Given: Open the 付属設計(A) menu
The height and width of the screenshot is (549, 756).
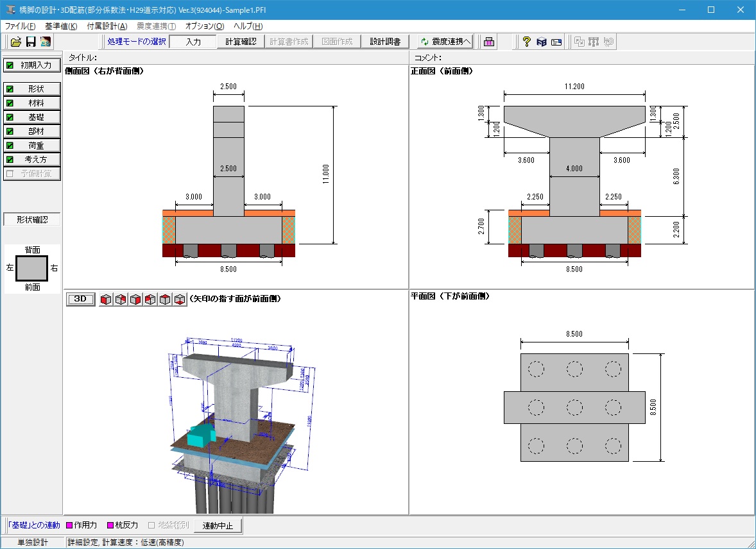Looking at the screenshot, I should 107,26.
